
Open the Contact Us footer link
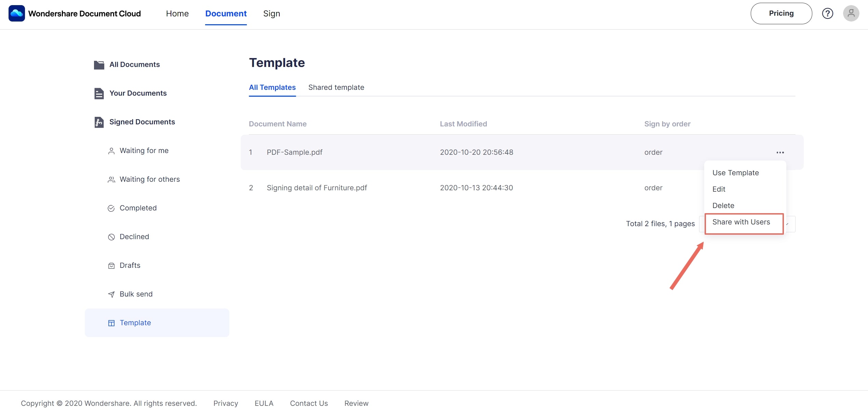tap(309, 403)
